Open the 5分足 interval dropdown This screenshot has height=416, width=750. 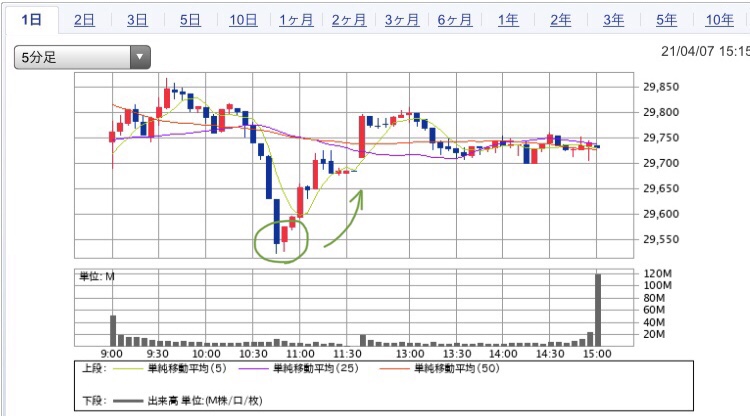click(82, 57)
